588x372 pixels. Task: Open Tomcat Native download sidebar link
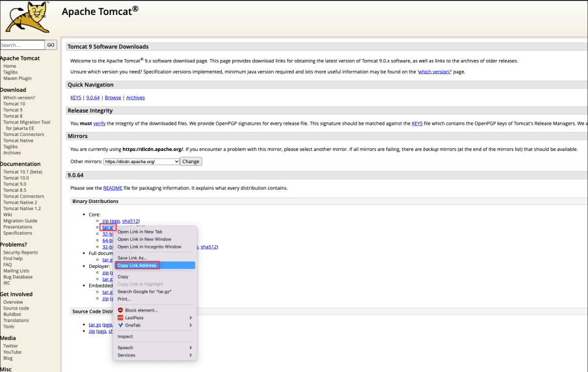[18, 140]
